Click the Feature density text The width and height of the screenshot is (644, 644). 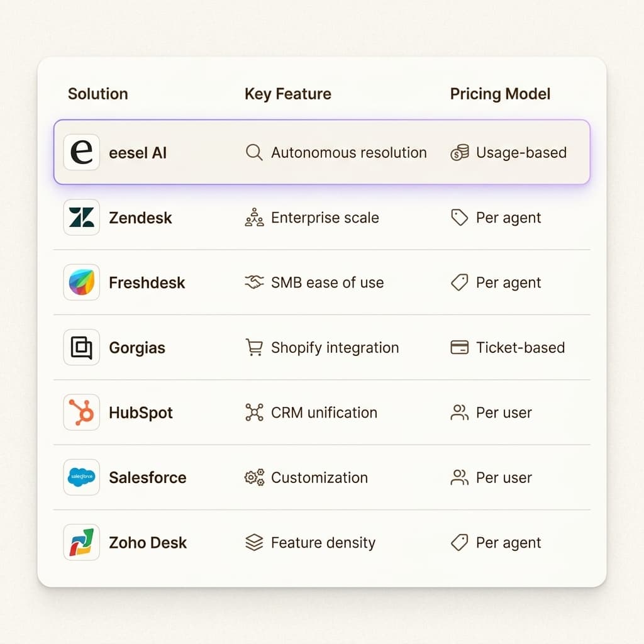click(x=323, y=543)
